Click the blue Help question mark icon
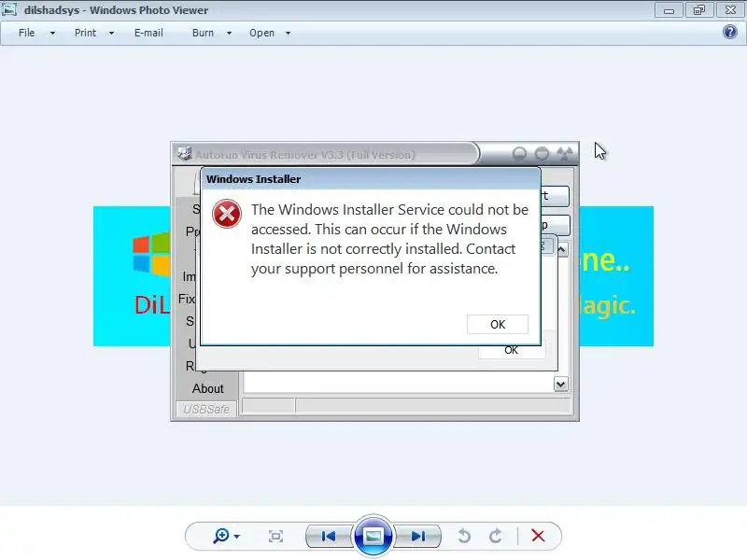 point(730,32)
